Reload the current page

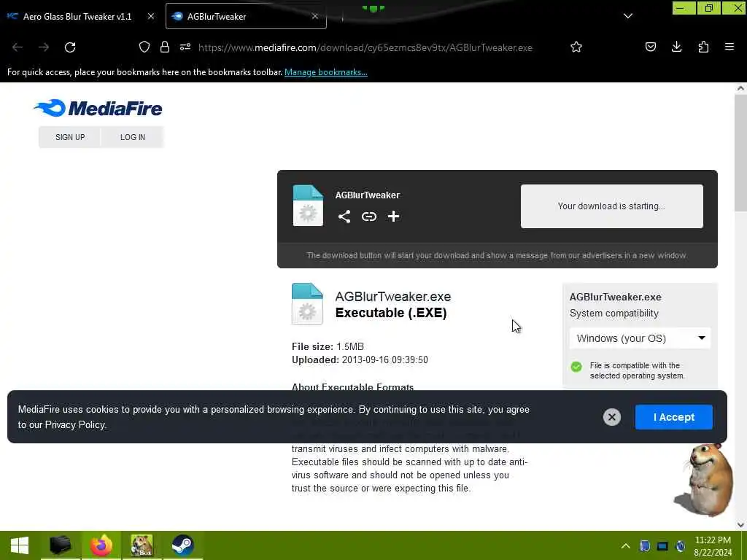click(x=70, y=47)
